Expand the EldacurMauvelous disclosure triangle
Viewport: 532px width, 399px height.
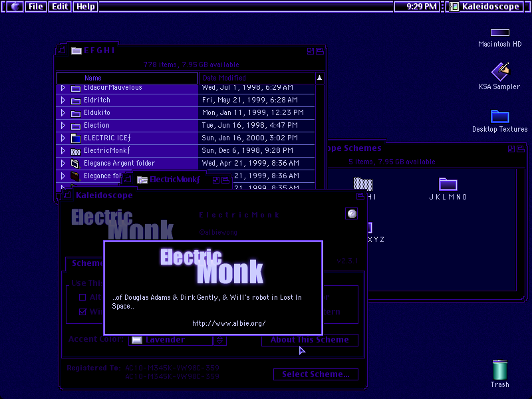click(63, 88)
